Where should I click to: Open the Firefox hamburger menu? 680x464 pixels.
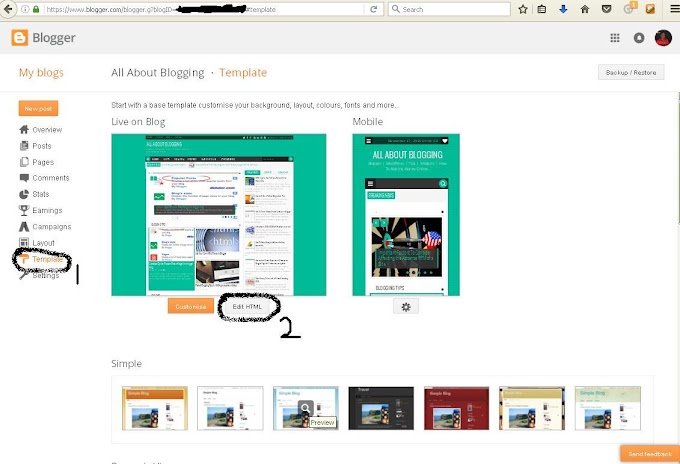[674, 9]
